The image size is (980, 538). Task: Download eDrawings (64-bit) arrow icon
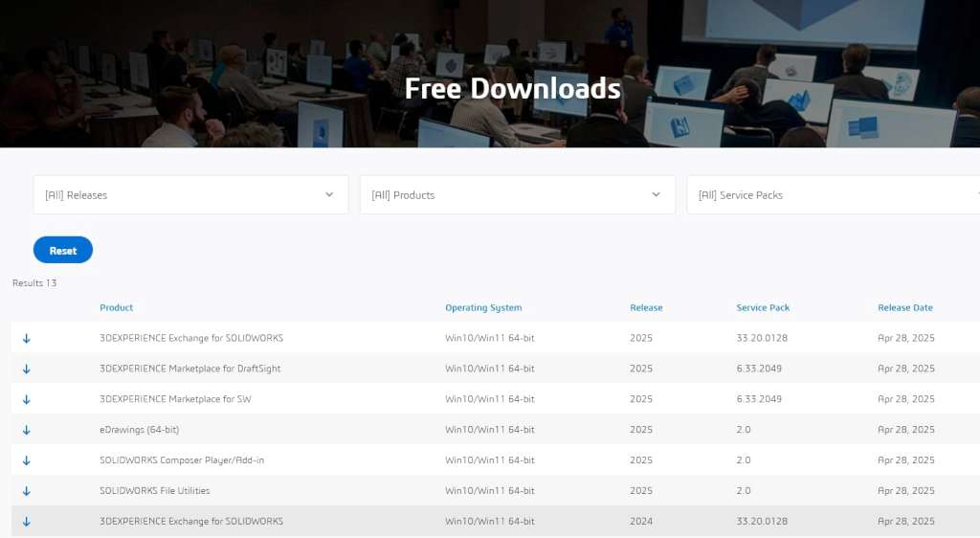26,430
